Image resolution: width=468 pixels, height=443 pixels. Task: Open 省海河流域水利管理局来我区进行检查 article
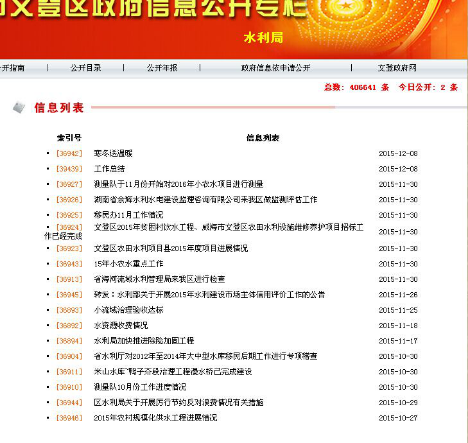coord(159,279)
